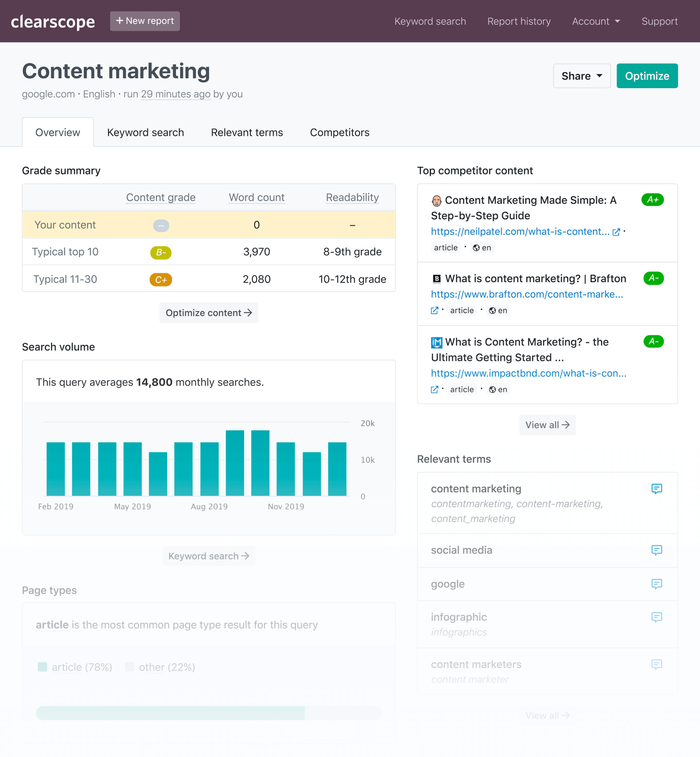Open the comment icon beside "infographic"
The image size is (700, 757).
(x=657, y=617)
